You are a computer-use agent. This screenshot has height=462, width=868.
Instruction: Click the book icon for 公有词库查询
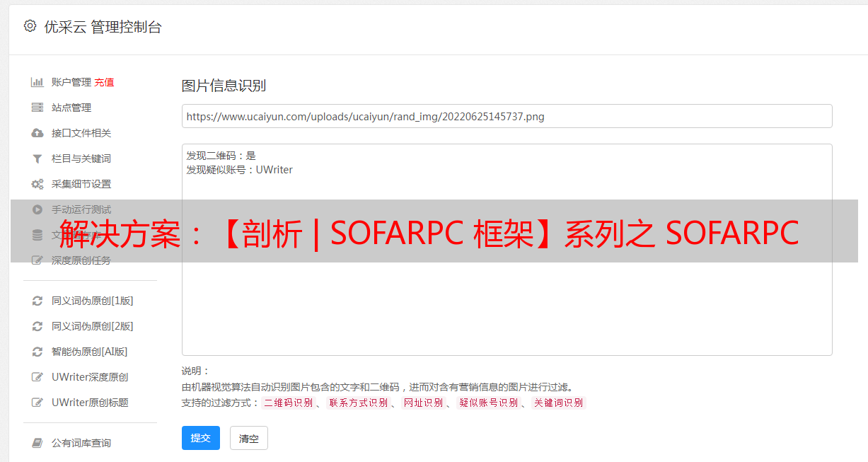click(x=37, y=443)
